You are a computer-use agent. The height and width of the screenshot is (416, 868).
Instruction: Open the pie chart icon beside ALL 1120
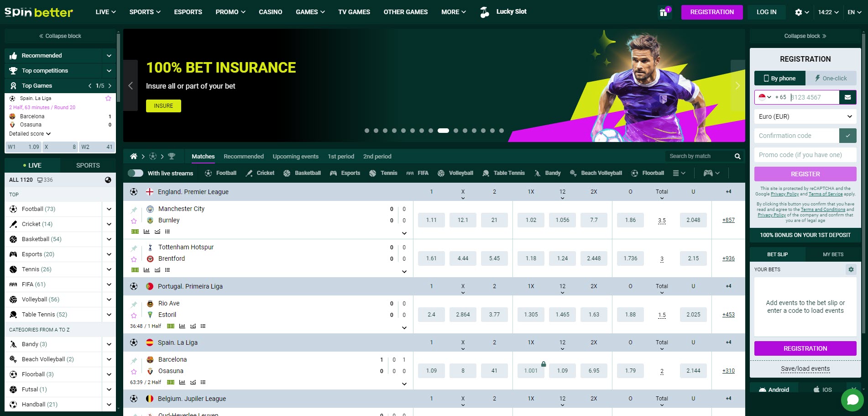[108, 180]
